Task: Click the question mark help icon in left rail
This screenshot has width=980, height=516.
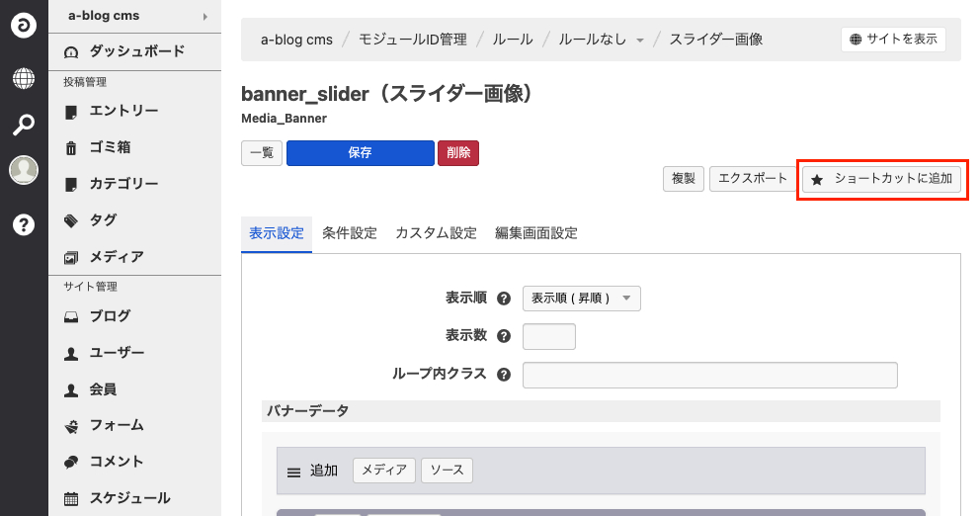Action: 24,224
